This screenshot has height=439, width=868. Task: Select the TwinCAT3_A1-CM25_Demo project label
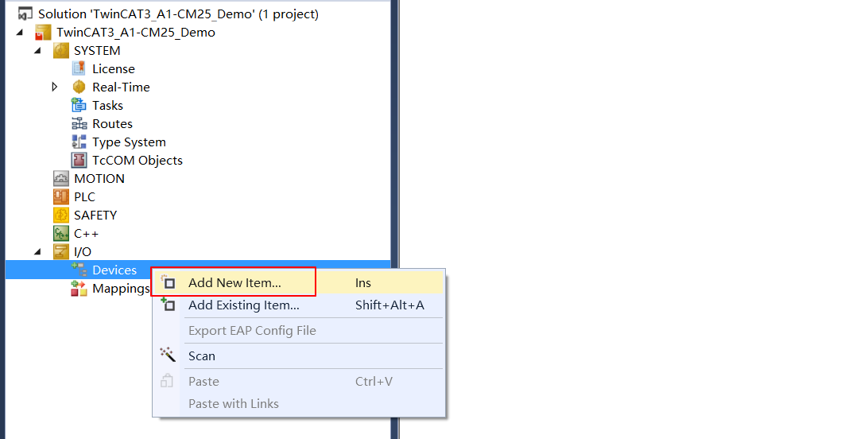click(x=136, y=32)
